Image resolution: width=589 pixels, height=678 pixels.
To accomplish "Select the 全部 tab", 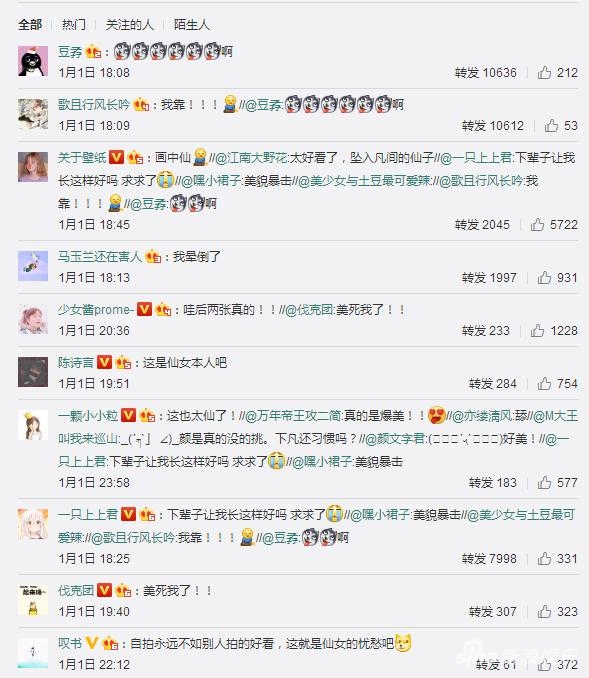I will (x=30, y=25).
